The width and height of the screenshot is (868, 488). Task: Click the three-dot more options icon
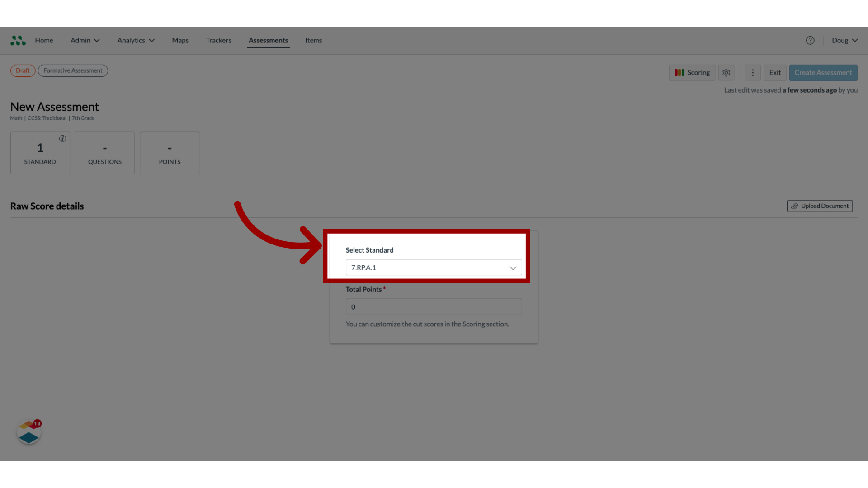(752, 72)
